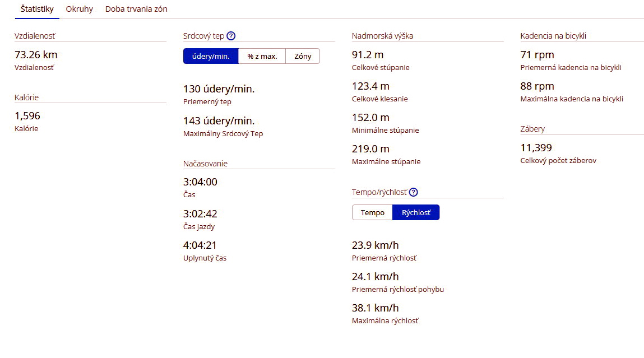
Task: Switch speed display to Tempo
Action: pos(372,213)
